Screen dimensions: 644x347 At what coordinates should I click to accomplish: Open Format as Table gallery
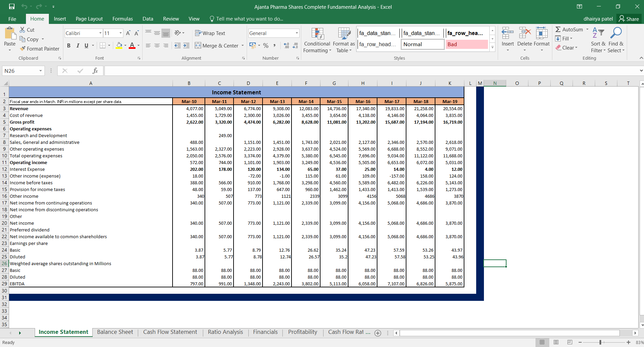pos(344,40)
